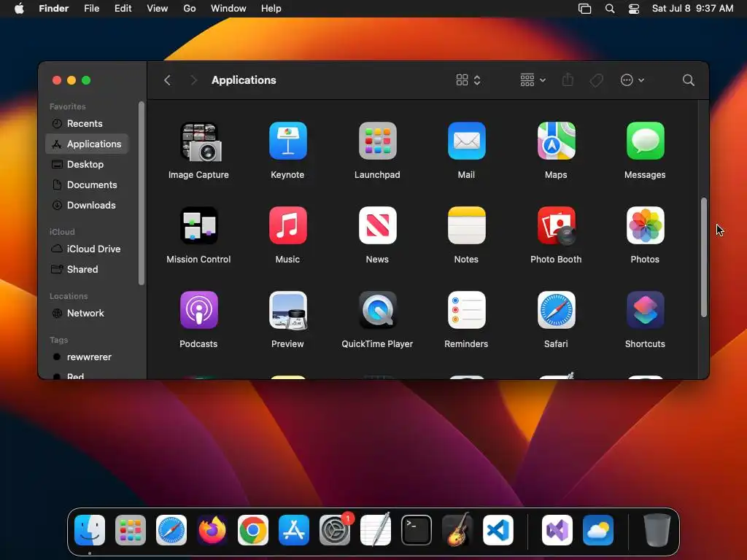Open System Settings from the Dock
The image size is (747, 560).
click(335, 530)
